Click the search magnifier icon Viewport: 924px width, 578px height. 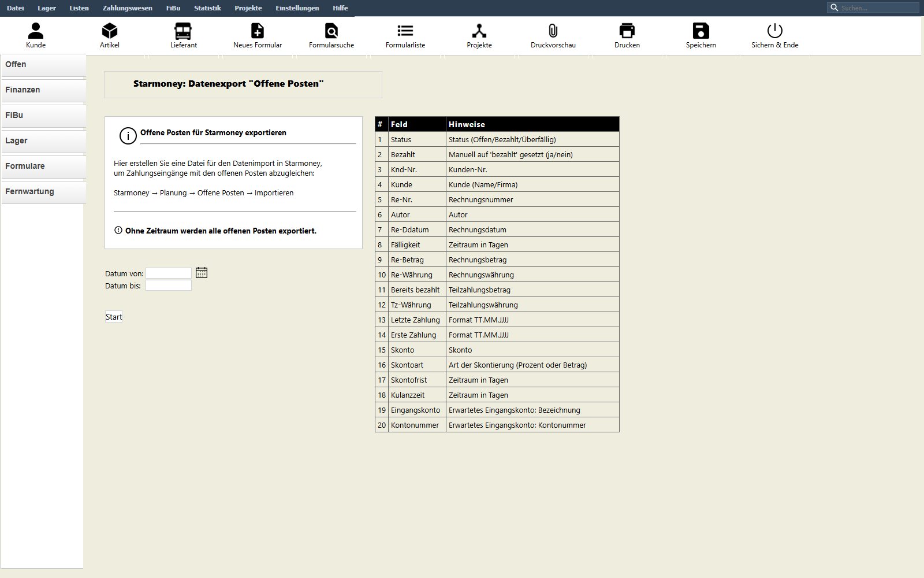point(834,8)
